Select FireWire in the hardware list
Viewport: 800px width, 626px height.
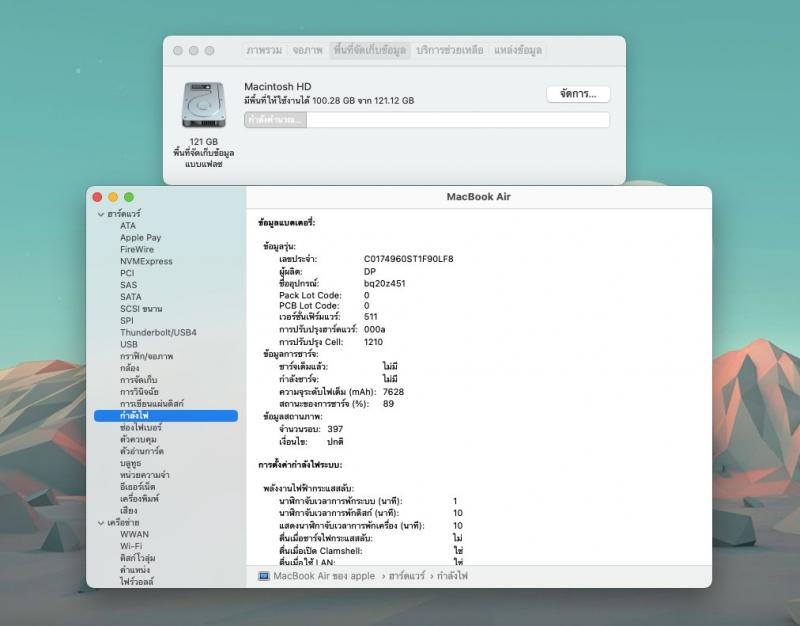[137, 249]
